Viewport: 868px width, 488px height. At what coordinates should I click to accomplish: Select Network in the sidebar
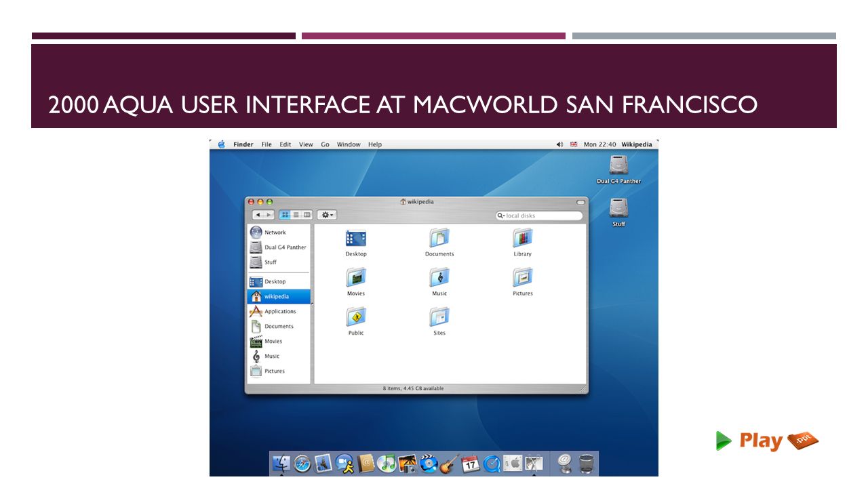point(279,232)
